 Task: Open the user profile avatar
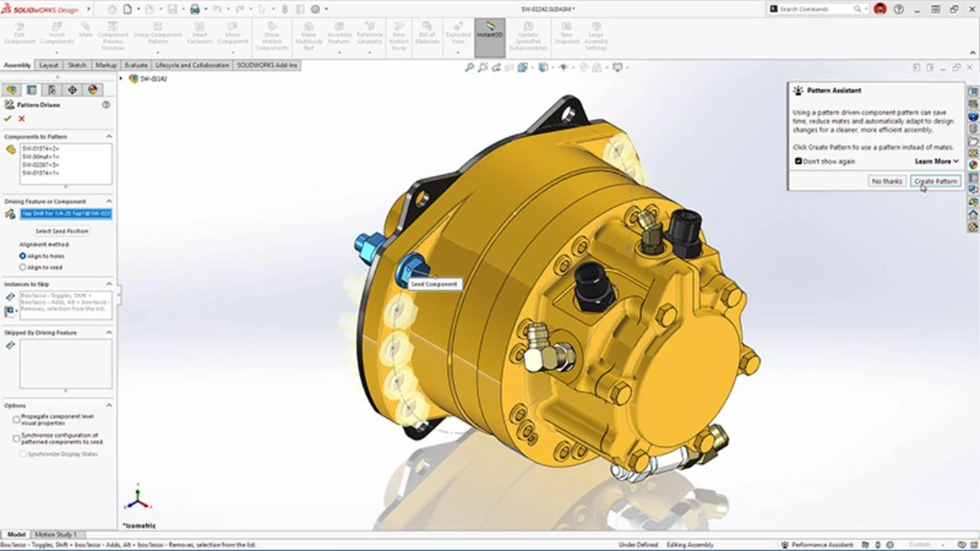coord(880,9)
